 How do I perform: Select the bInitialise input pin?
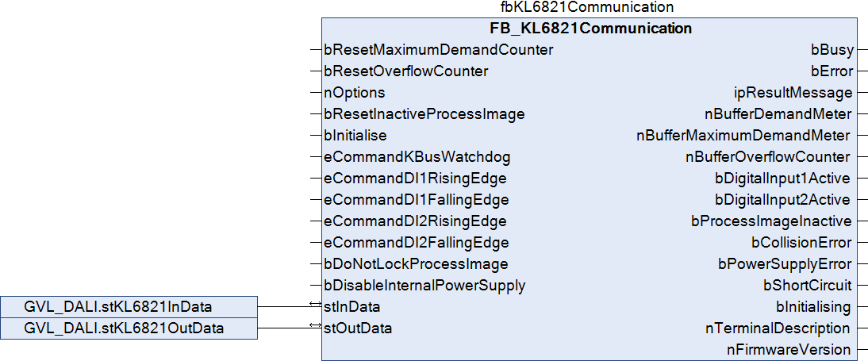coord(355,135)
